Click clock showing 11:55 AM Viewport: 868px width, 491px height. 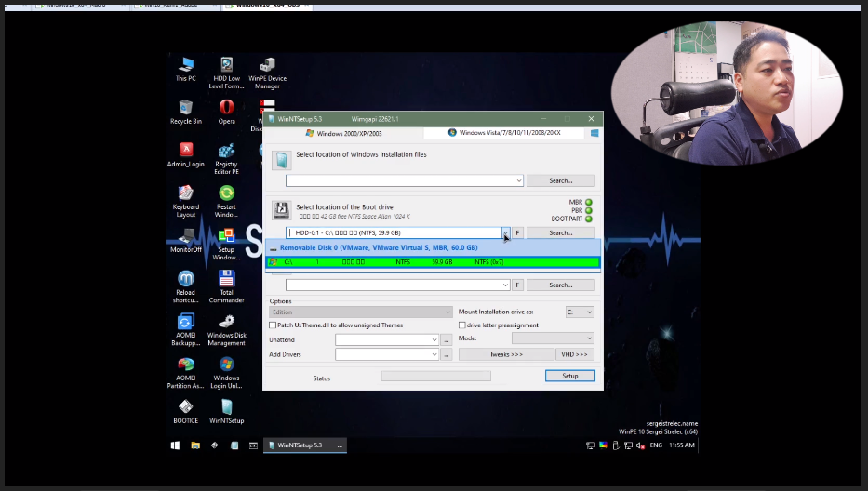pos(681,445)
